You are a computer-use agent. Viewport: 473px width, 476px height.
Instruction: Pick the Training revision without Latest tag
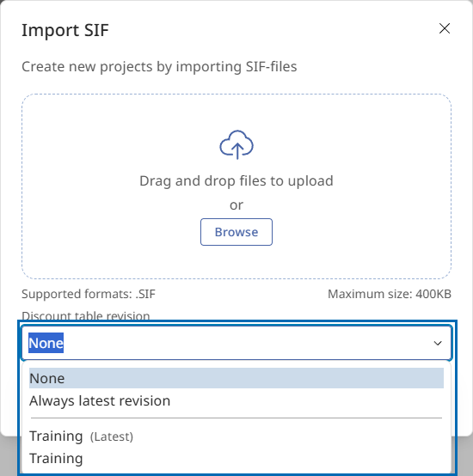236,459
